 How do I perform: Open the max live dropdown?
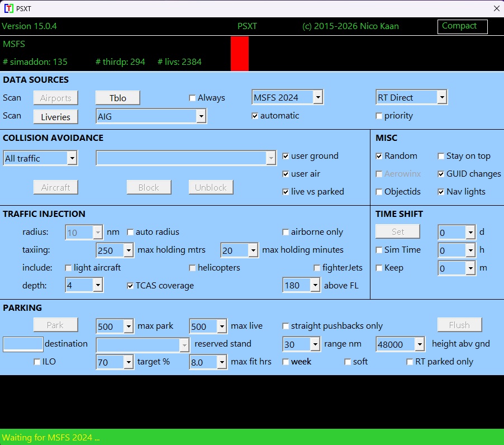(222, 326)
